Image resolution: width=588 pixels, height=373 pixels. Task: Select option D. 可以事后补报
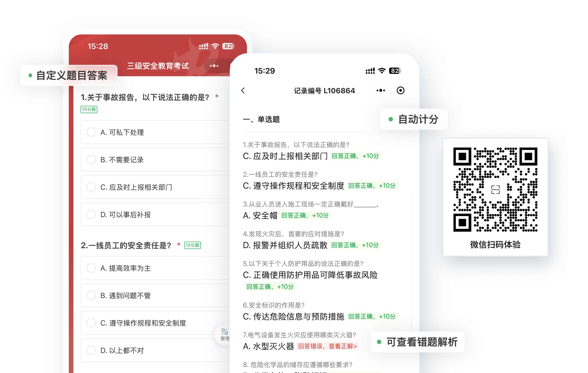tap(155, 214)
